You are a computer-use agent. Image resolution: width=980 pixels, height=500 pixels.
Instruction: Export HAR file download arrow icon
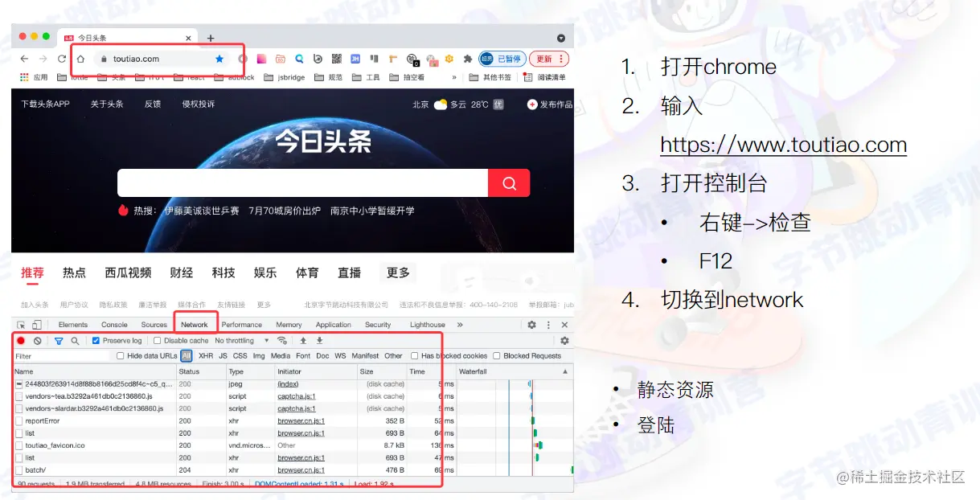[x=319, y=341]
